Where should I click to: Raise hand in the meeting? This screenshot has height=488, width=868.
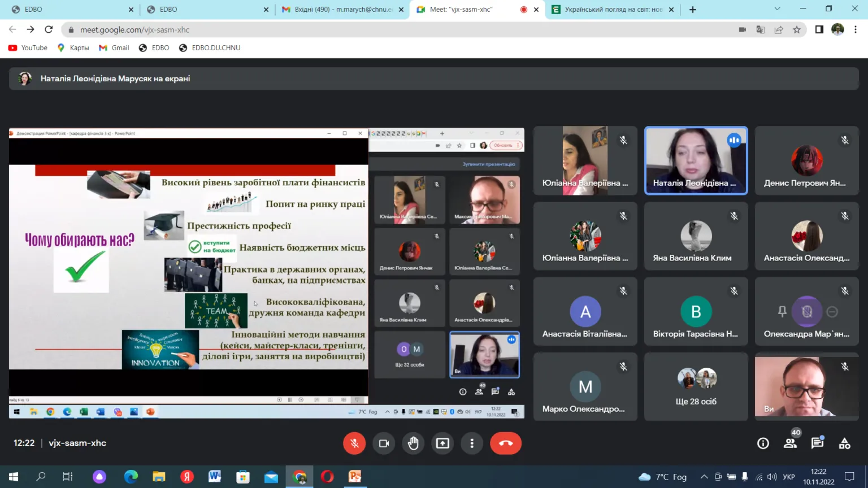413,443
